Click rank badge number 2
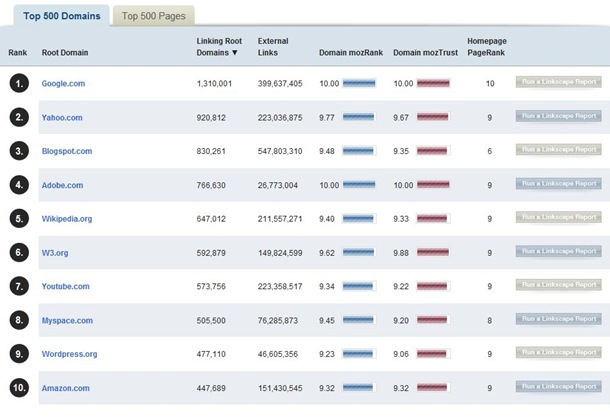 click(x=19, y=117)
